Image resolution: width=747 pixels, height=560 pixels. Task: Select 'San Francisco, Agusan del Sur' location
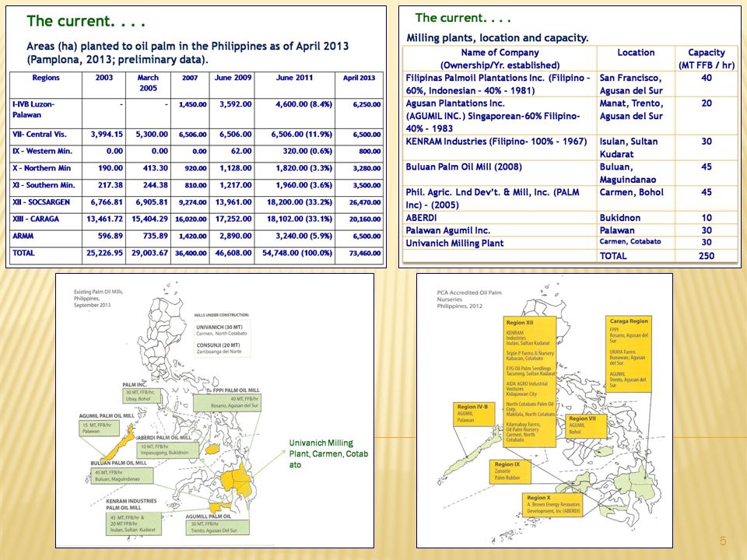click(x=631, y=84)
